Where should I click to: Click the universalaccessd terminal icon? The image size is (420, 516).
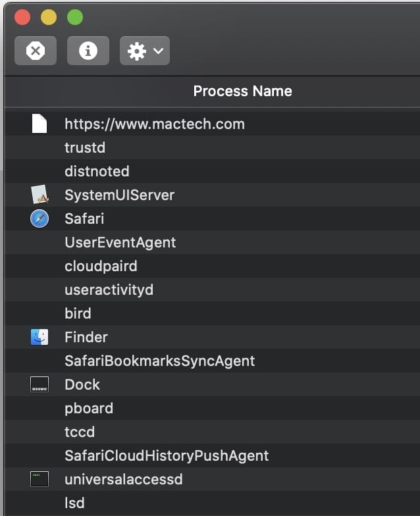click(39, 479)
